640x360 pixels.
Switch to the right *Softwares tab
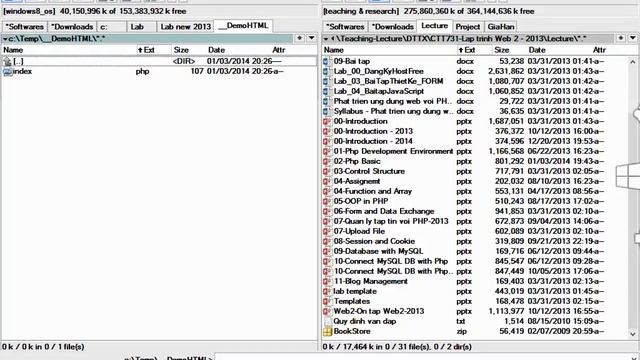345,27
